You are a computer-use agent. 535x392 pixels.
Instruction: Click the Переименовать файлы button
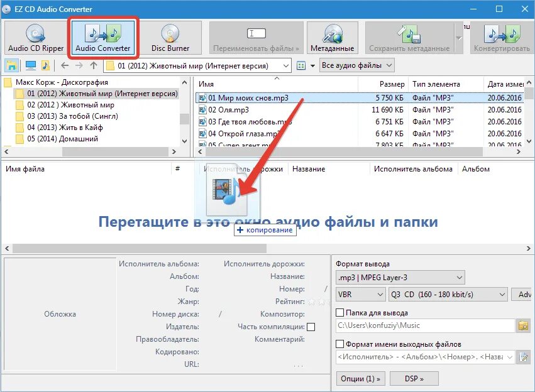(256, 38)
